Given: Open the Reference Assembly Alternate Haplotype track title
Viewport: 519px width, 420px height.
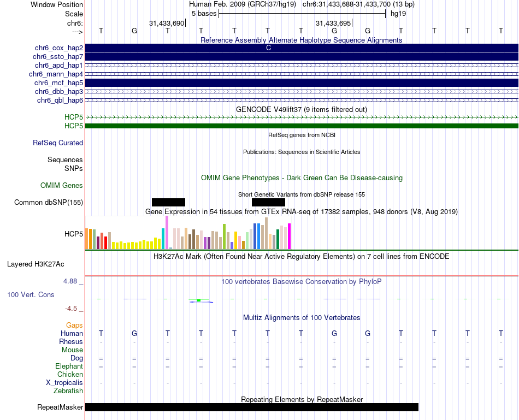Looking at the screenshot, I should [x=301, y=40].
